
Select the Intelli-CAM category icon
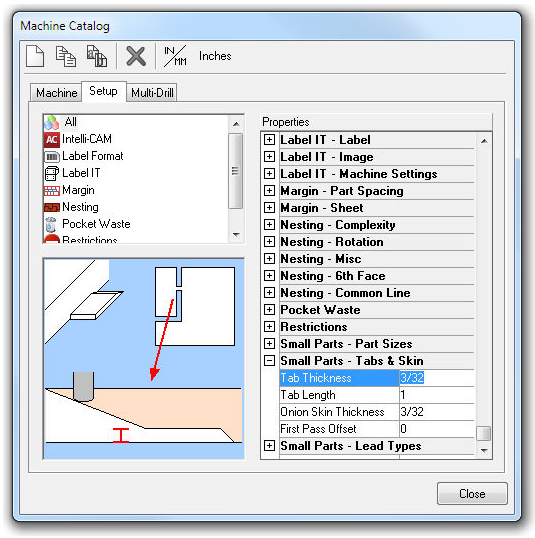coord(52,139)
